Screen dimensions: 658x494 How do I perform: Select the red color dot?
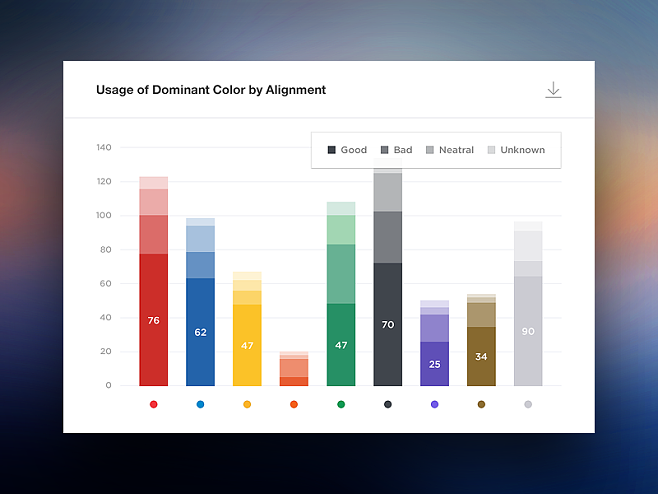pyautogui.click(x=154, y=404)
